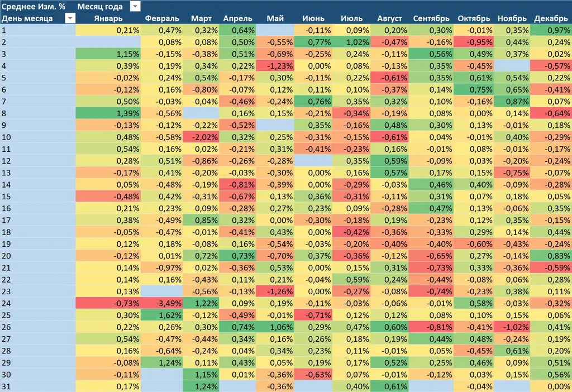Click the cell containing -1,23%

[275, 65]
